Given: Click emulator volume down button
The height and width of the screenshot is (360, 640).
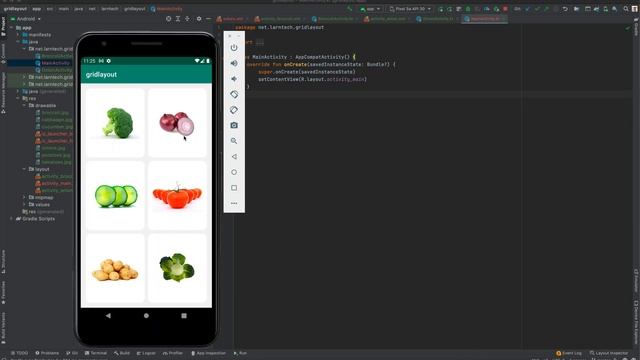Looking at the screenshot, I should tap(234, 79).
